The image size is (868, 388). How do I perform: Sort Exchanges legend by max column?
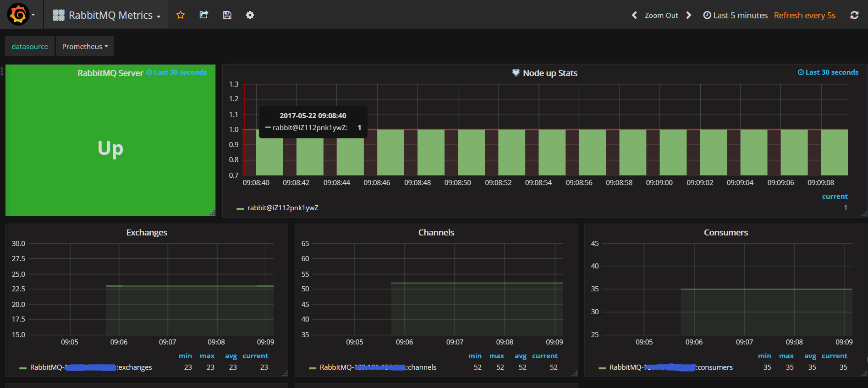pyautogui.click(x=207, y=356)
